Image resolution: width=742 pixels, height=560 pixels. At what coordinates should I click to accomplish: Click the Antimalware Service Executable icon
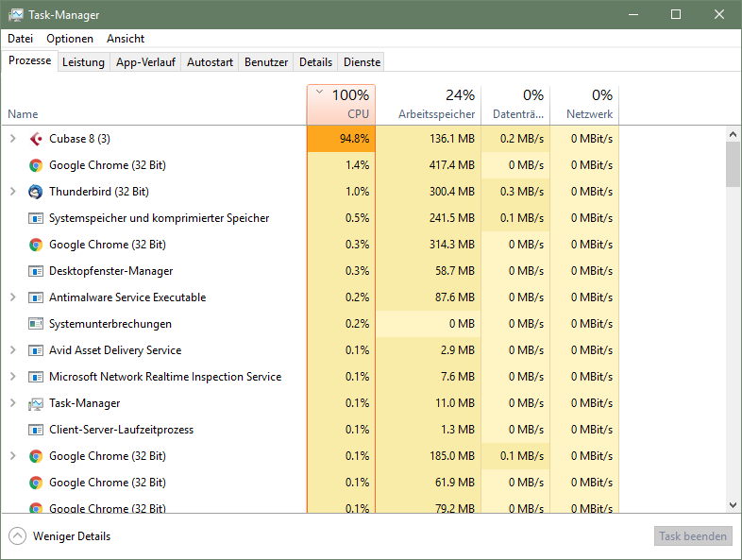point(36,297)
